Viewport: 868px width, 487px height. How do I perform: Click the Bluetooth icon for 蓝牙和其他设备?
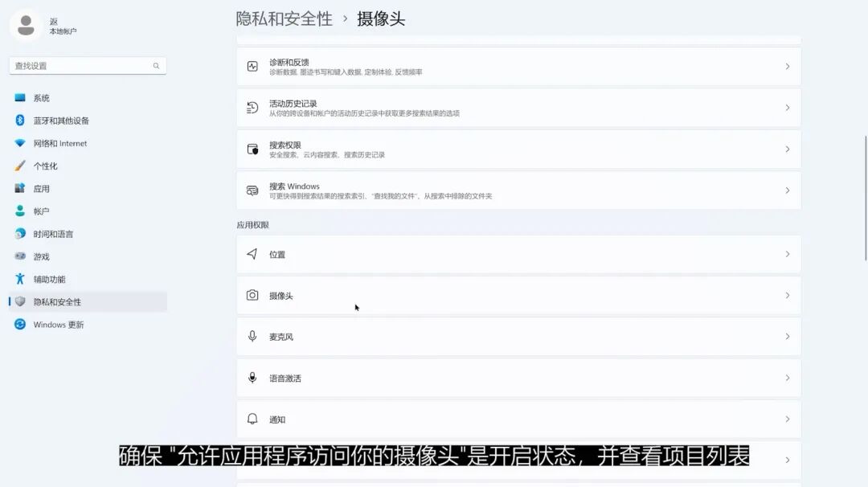[20, 120]
